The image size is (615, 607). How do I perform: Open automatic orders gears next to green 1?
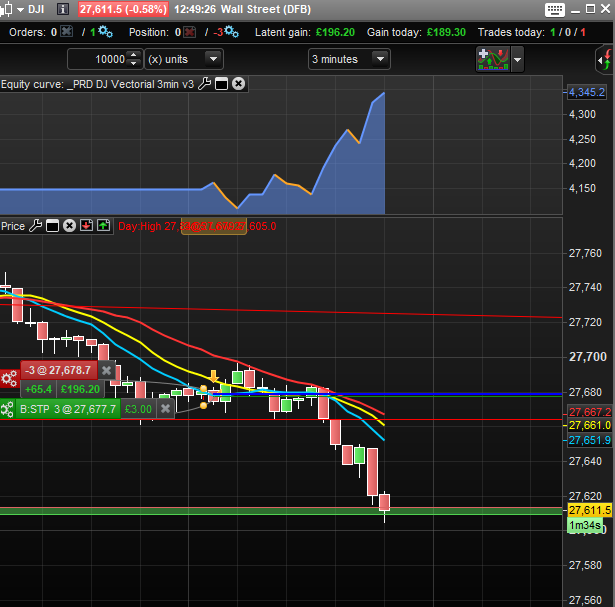click(105, 31)
